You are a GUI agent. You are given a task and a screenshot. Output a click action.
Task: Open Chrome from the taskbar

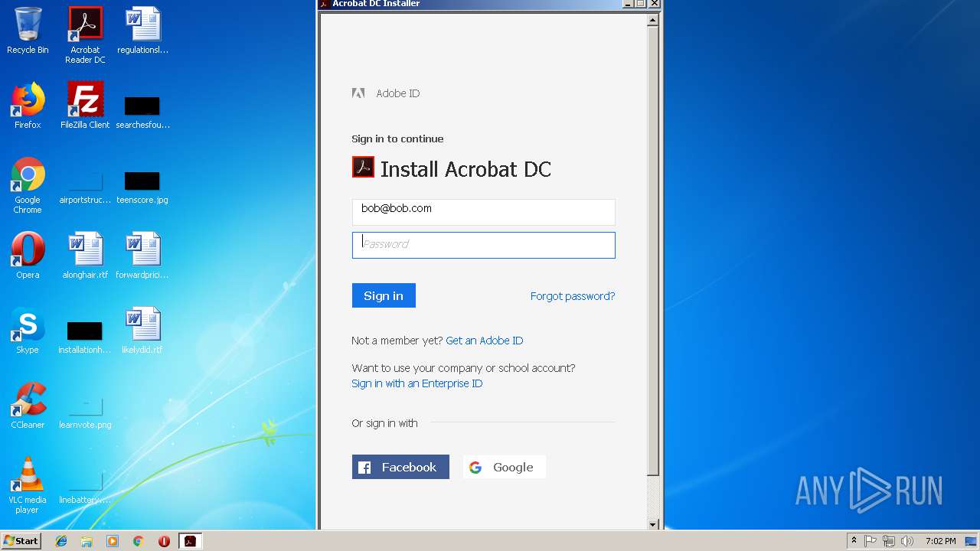[138, 541]
